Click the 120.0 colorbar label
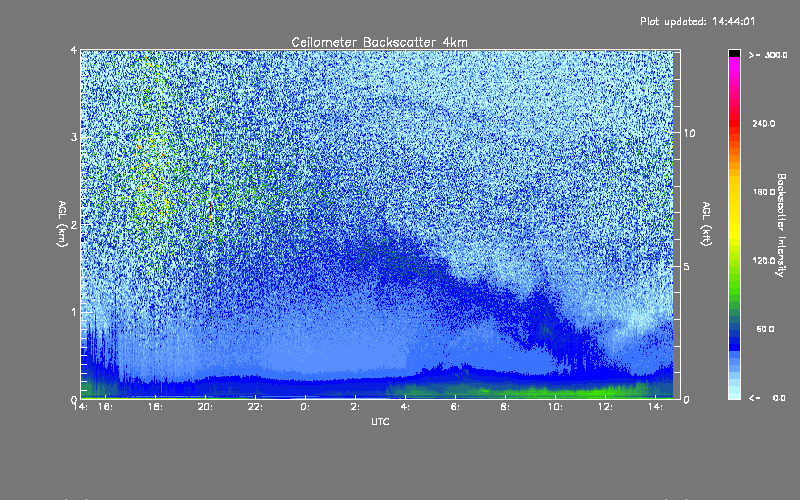Screen dimensions: 800x500 764,260
